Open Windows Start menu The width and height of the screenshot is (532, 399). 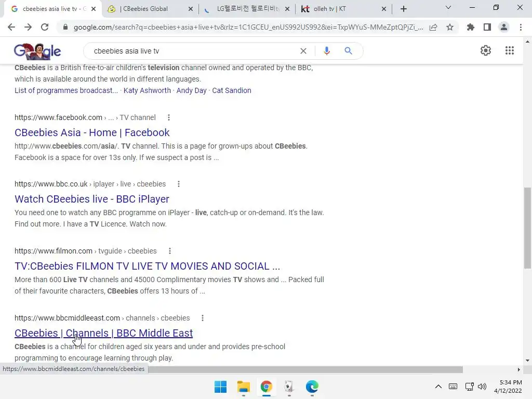point(220,387)
